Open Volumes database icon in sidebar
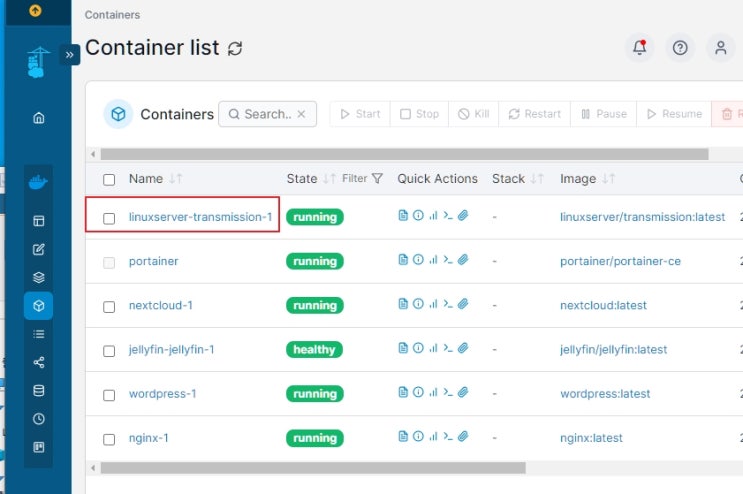Screen dimensions: 743x494 [39, 390]
